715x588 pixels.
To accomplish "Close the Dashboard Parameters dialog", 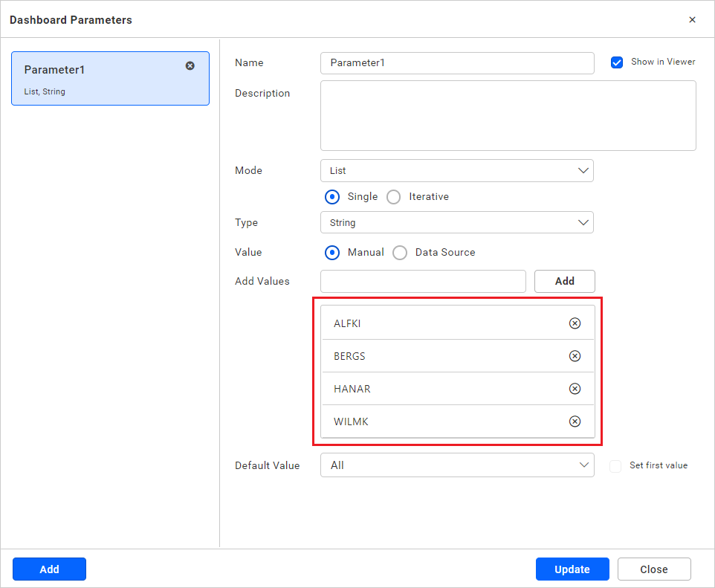I will (x=692, y=20).
